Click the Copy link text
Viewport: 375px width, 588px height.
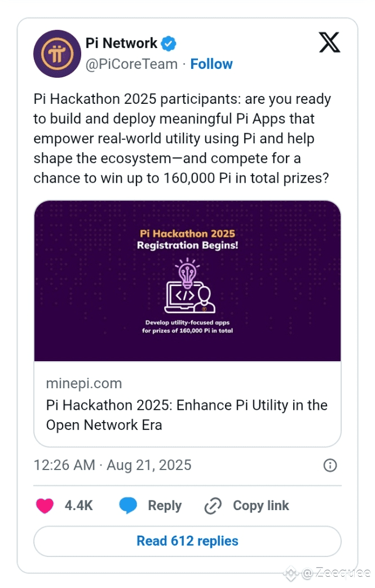261,506
